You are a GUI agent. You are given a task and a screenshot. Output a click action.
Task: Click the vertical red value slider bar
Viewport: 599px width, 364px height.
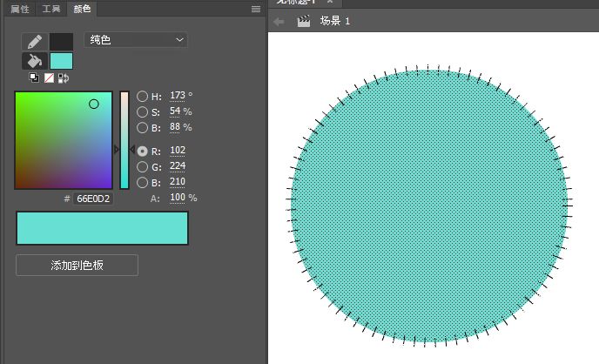[125, 140]
